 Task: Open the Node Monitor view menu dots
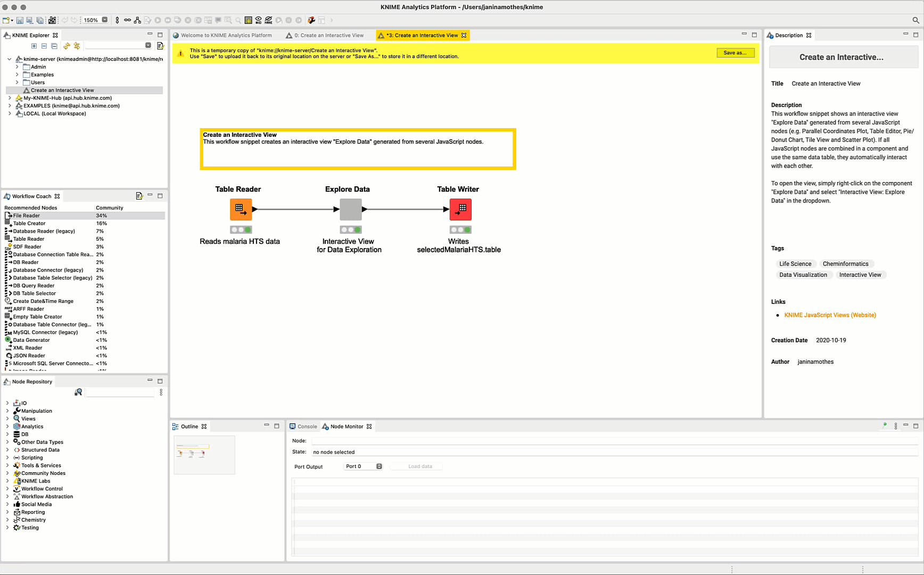[x=896, y=426]
